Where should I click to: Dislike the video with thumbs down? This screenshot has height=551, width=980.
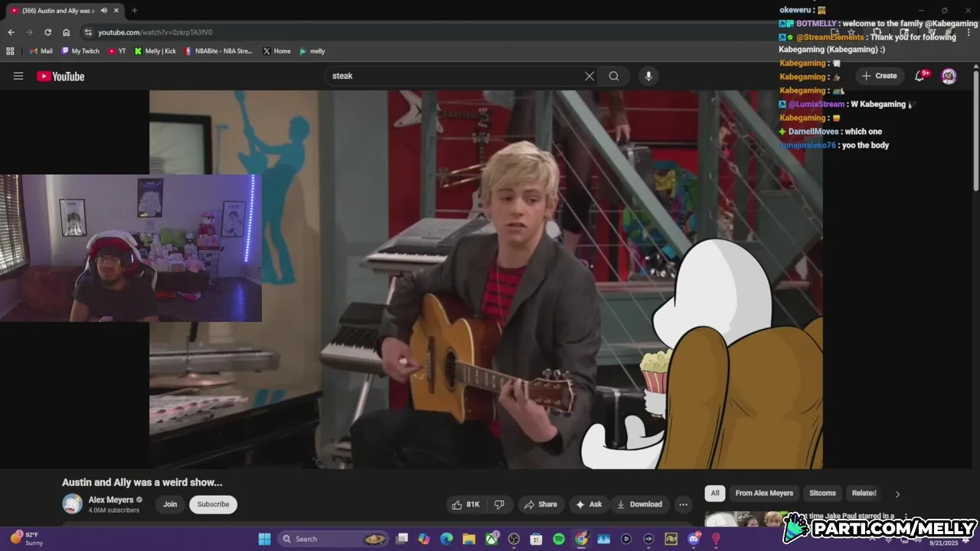coord(499,504)
